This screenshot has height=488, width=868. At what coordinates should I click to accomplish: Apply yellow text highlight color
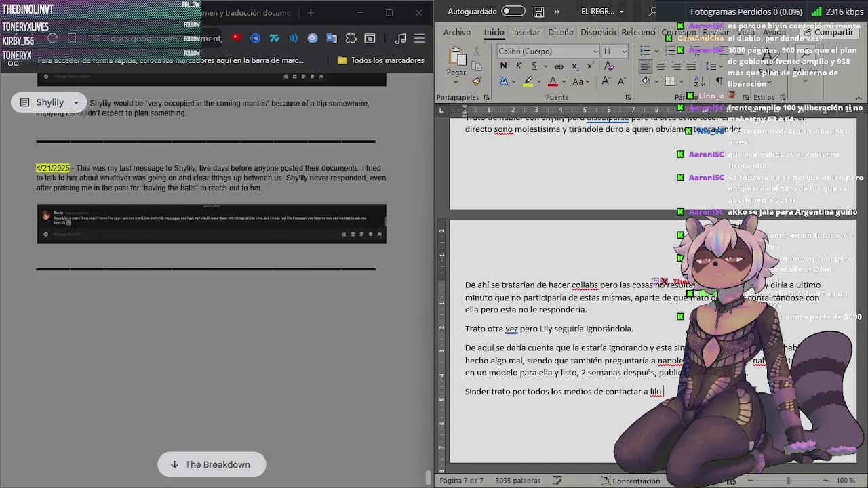click(528, 81)
